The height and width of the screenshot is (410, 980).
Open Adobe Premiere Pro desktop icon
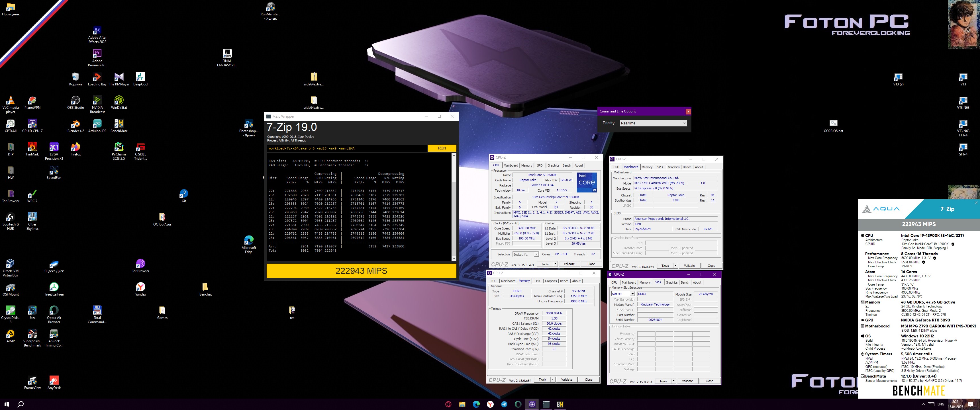[x=97, y=58]
